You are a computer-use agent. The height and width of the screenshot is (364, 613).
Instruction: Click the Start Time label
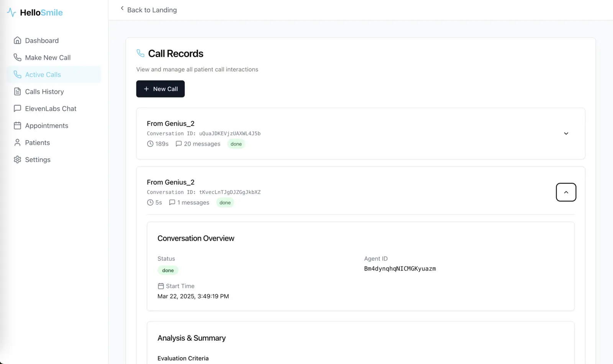[x=180, y=286]
